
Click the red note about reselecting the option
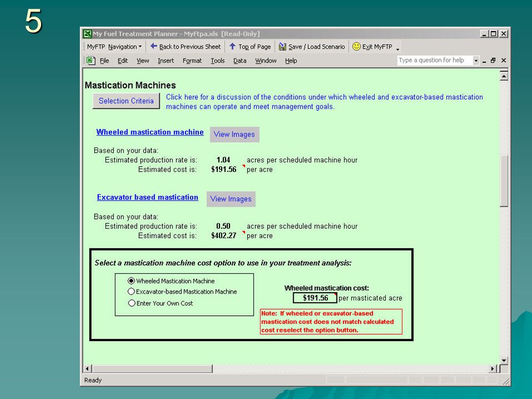click(x=331, y=321)
